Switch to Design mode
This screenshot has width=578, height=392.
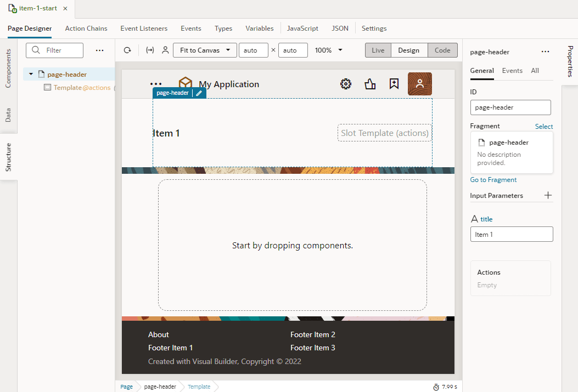[409, 50]
